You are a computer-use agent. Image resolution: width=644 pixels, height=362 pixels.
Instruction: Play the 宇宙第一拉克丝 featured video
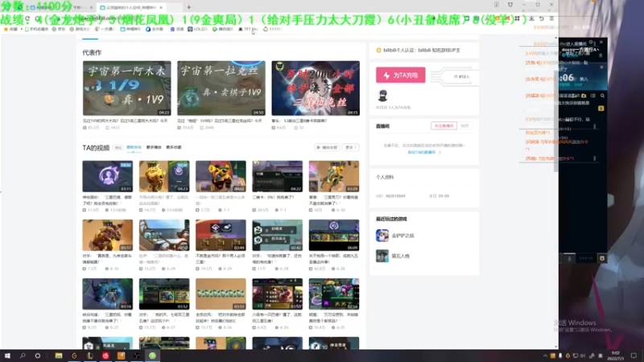[x=221, y=88]
